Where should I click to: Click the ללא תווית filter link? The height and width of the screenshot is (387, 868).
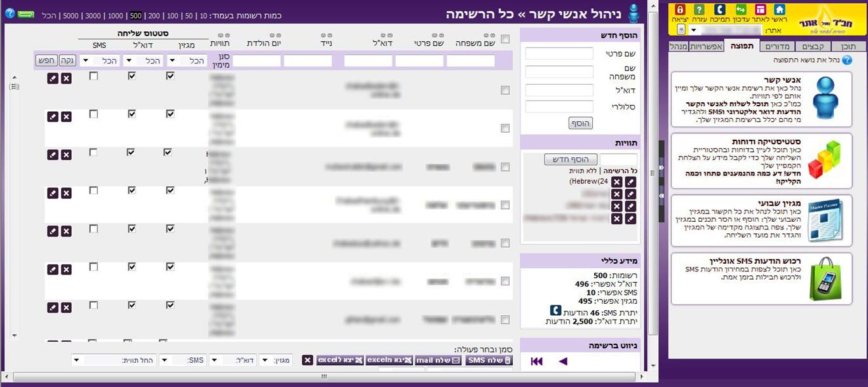[x=583, y=171]
